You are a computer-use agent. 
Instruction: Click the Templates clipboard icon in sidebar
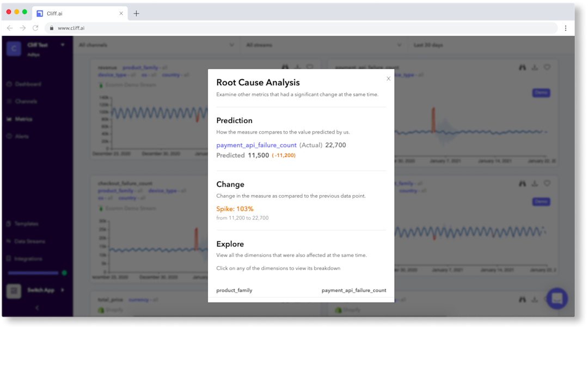click(x=9, y=223)
